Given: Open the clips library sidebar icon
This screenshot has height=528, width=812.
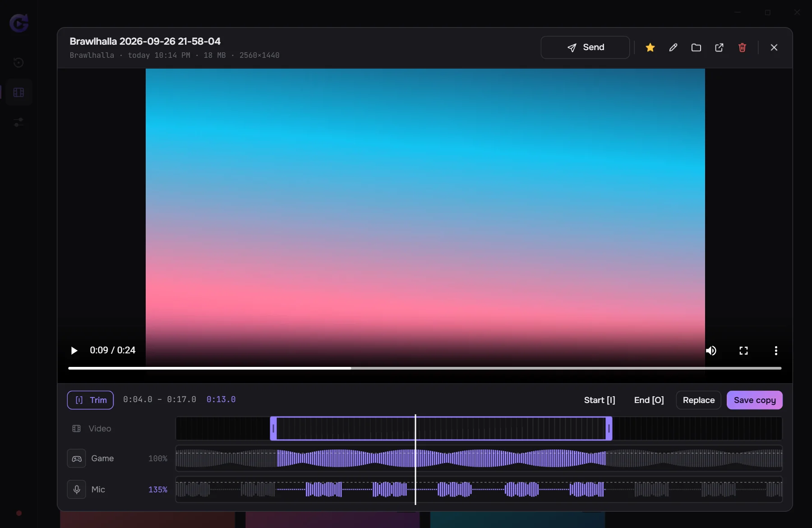Looking at the screenshot, I should pos(18,93).
